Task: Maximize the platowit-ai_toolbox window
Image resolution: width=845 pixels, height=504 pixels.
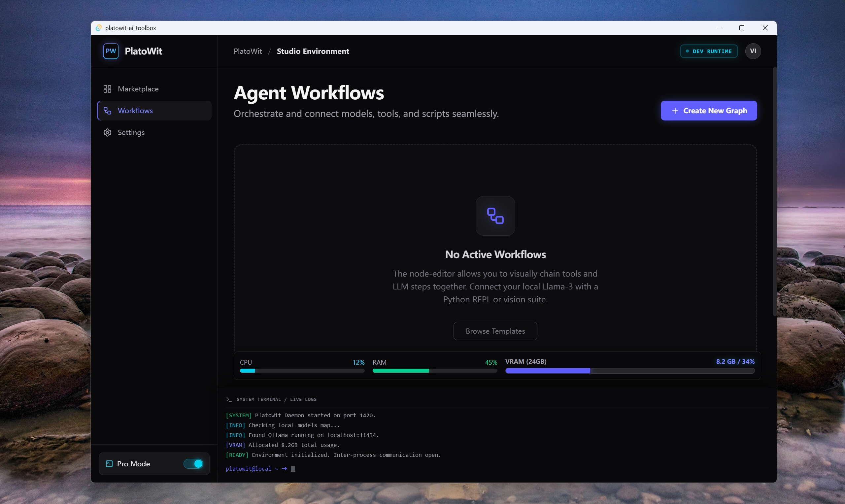Action: point(742,28)
